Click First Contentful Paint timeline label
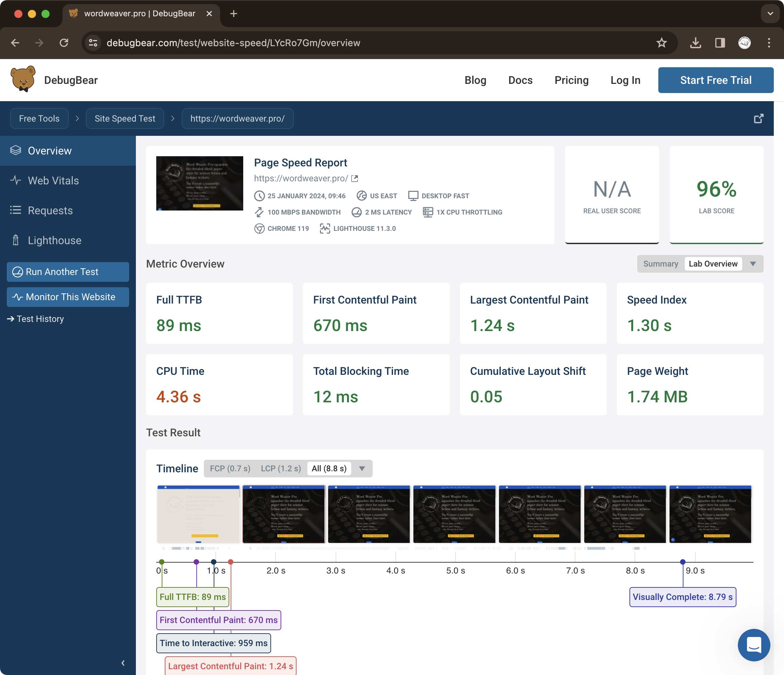 (218, 620)
